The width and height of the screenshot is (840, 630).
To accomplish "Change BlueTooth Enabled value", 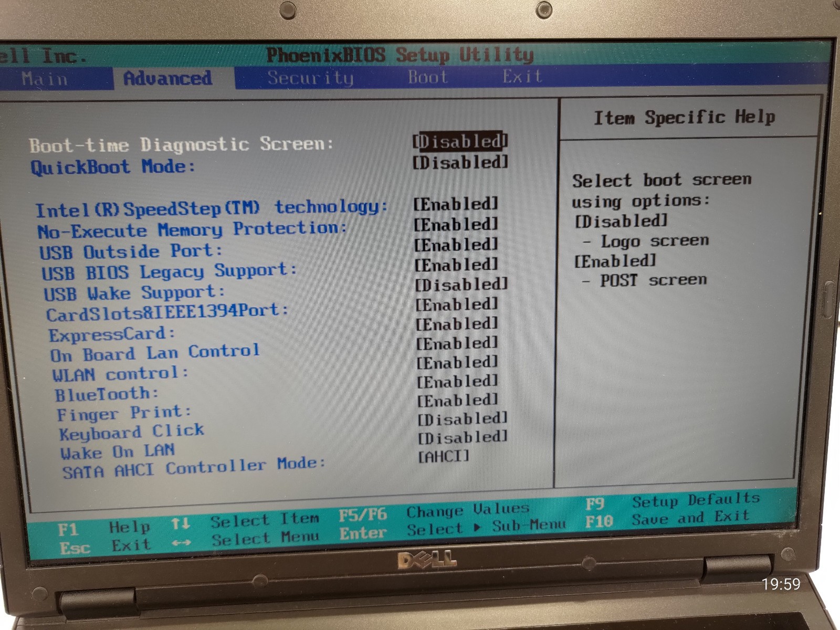I will click(x=457, y=381).
